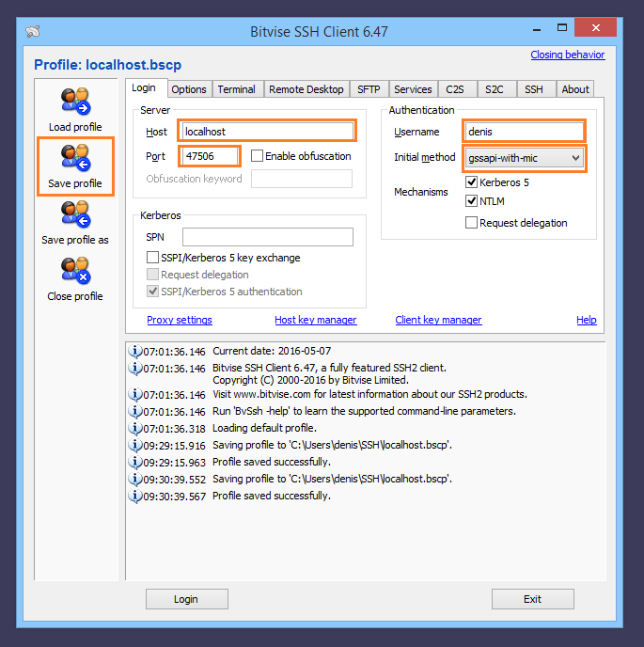Click the Bitvise app icon in title bar

pos(33,31)
